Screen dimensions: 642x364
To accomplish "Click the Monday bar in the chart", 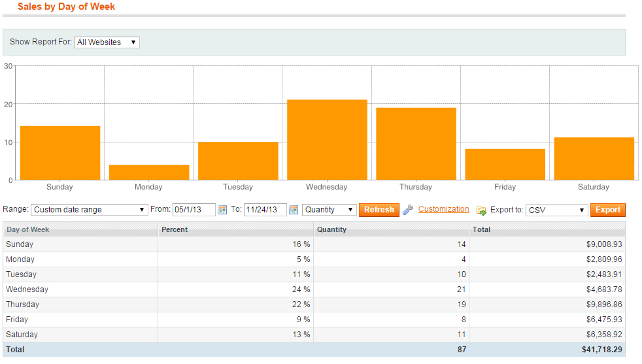I will 149,173.
